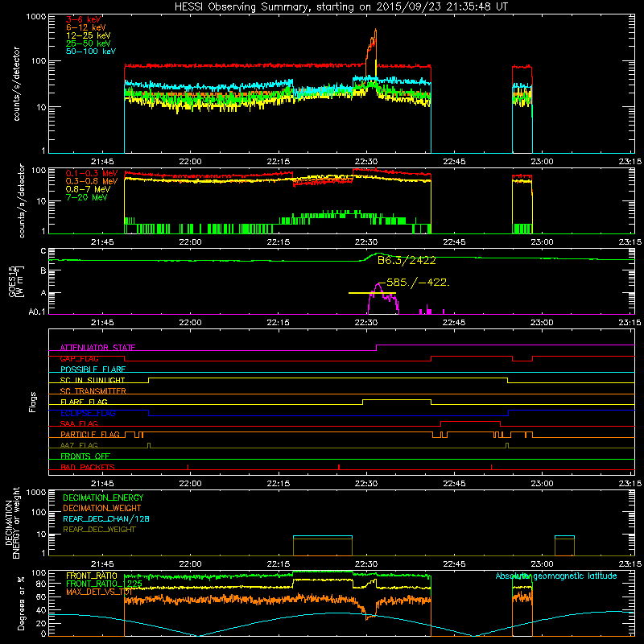Select the 50-100 keV legend label
Viewport: 644px width, 644px height.
click(x=91, y=52)
